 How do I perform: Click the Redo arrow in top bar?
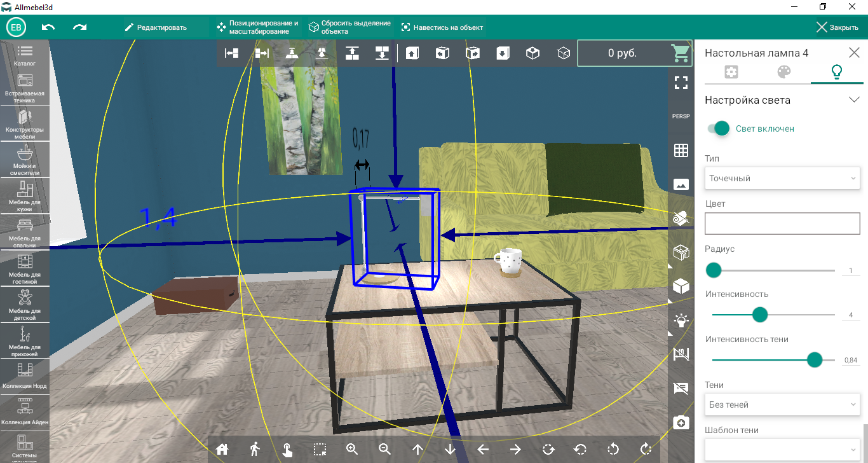tap(80, 27)
